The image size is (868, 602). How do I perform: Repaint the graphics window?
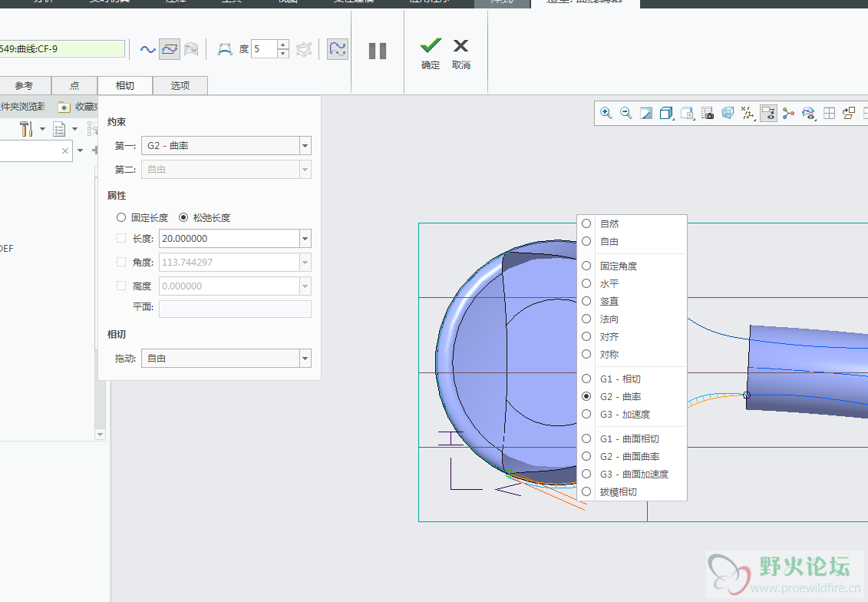646,113
